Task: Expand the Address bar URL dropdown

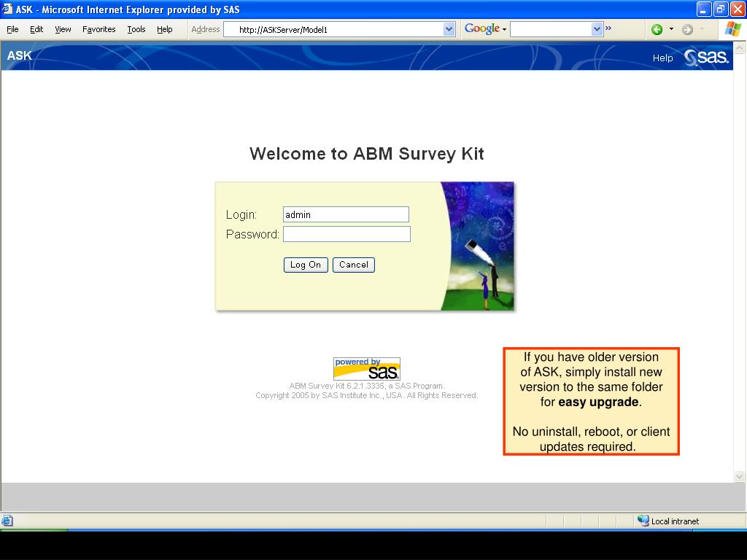Action: pos(449,29)
